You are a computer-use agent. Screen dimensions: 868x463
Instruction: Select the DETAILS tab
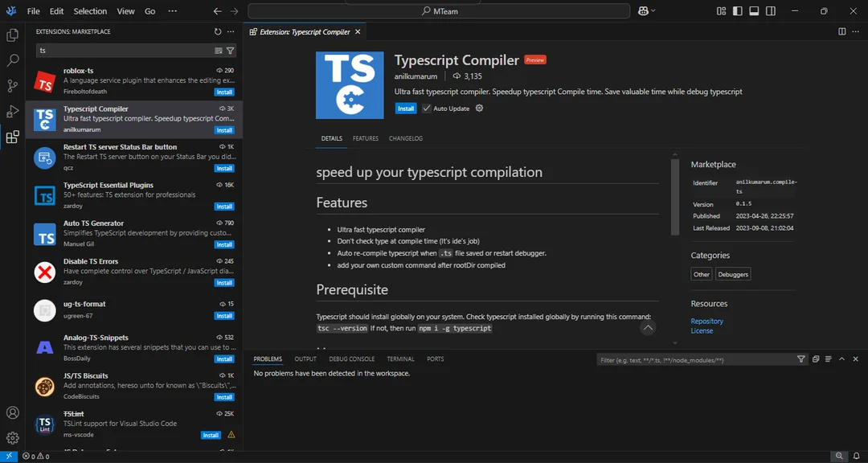pos(332,138)
